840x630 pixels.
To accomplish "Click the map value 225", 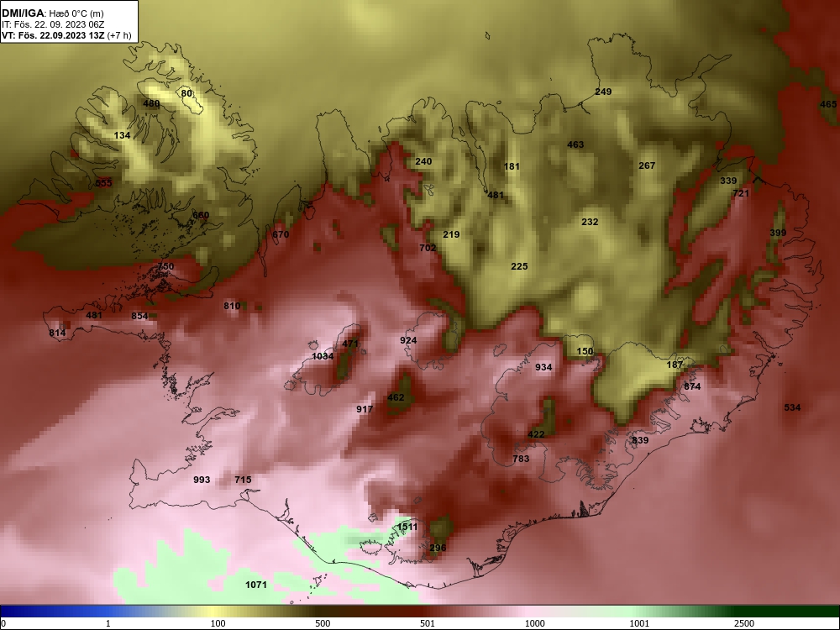I will tap(519, 267).
